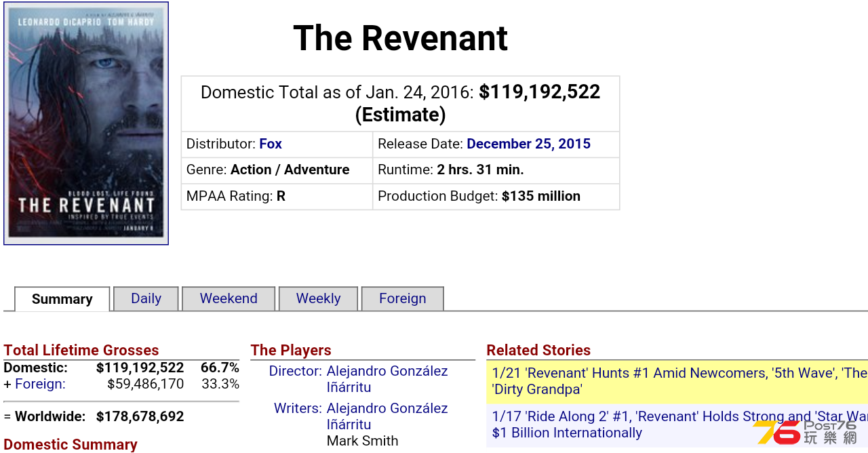Viewport: 868px width, 453px height.
Task: Click the Writers label link
Action: click(x=298, y=408)
